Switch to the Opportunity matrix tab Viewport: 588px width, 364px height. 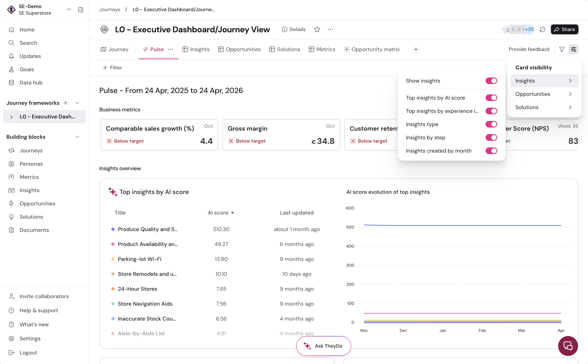click(x=372, y=49)
